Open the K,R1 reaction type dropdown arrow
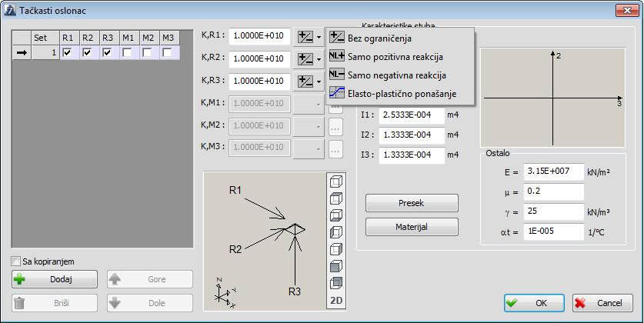644x323 pixels. click(319, 37)
